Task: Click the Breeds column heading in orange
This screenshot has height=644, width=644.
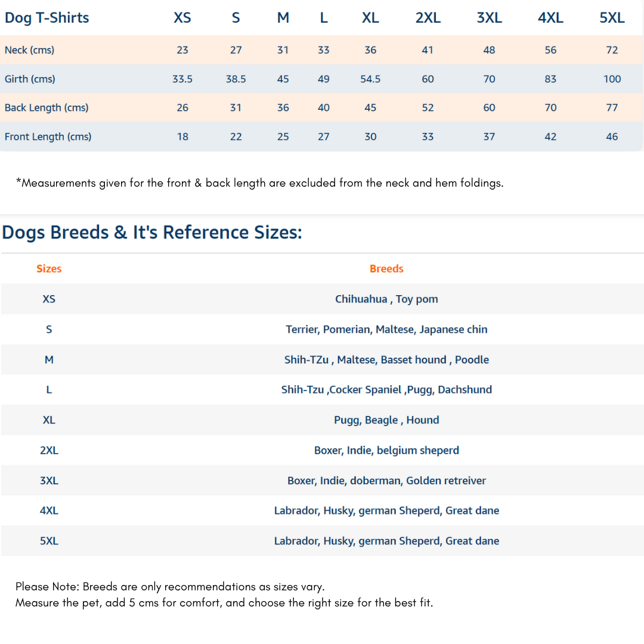Action: pos(386,269)
